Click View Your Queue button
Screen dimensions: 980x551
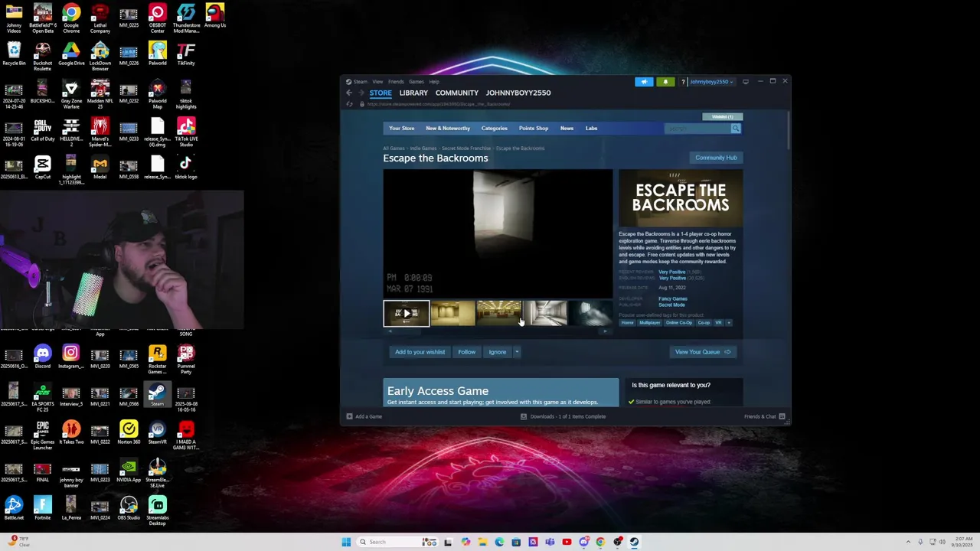[702, 352]
